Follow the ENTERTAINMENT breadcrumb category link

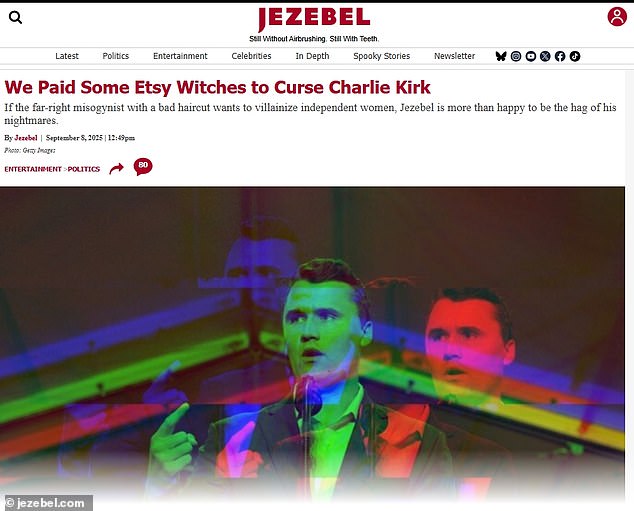tap(33, 169)
